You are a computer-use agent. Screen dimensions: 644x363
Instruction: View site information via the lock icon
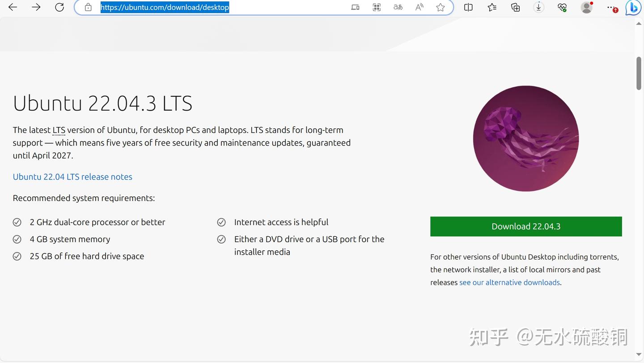tap(88, 7)
